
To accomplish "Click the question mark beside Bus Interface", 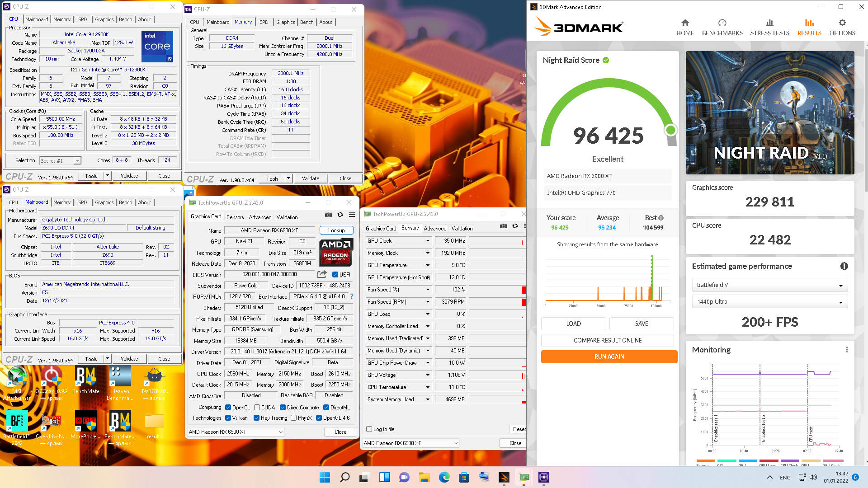I will (352, 296).
